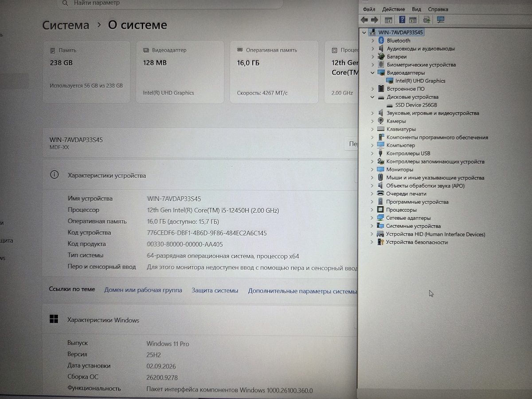Select Контроллеры запоминающих устройств row
Screen dimensions: 532x399
pos(435,161)
